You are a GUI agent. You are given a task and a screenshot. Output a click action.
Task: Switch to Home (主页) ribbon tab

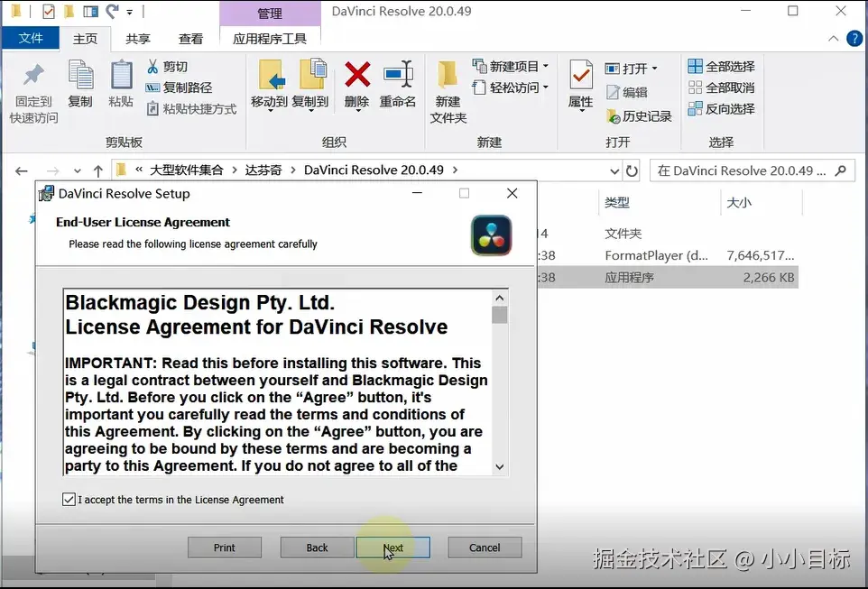coord(85,38)
